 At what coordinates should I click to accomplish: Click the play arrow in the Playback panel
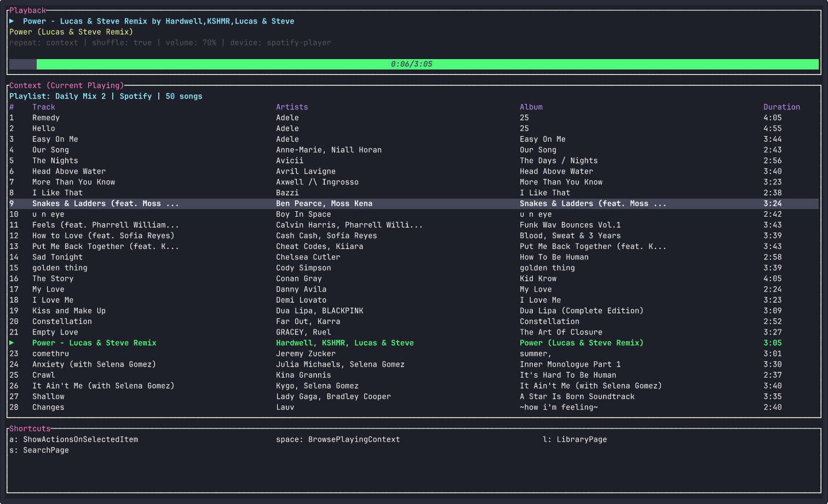tap(11, 21)
